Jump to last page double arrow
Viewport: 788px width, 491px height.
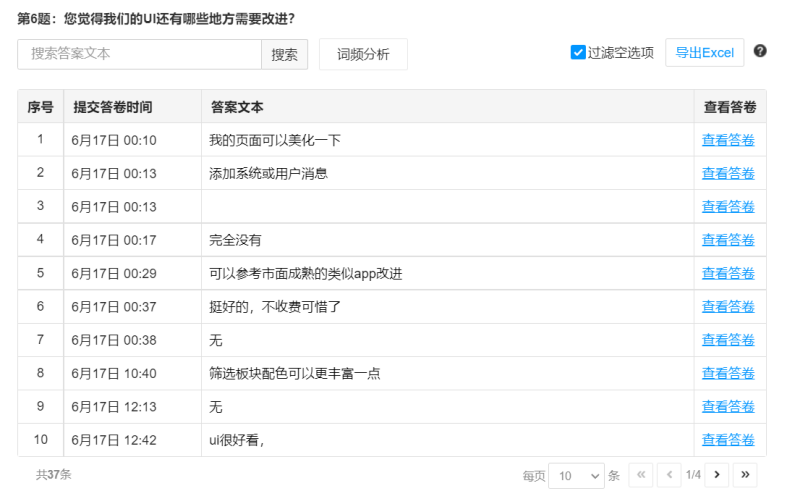click(745, 474)
